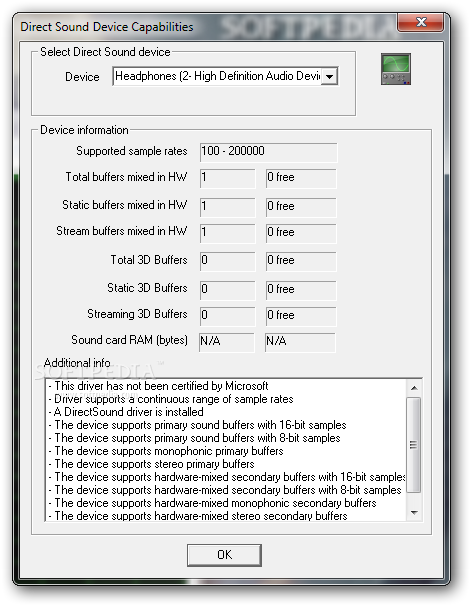Click the second Sound card RAM N/A field
The width and height of the screenshot is (471, 606).
tap(300, 342)
